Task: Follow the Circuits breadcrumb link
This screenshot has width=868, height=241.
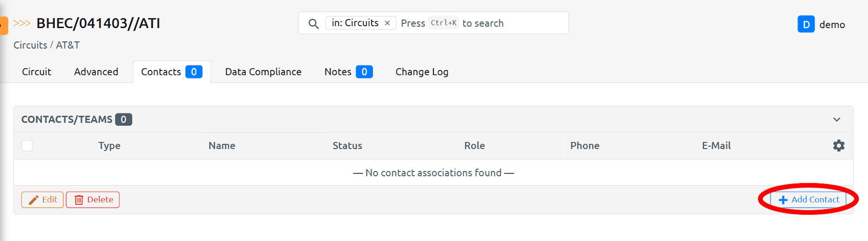Action: pos(30,45)
